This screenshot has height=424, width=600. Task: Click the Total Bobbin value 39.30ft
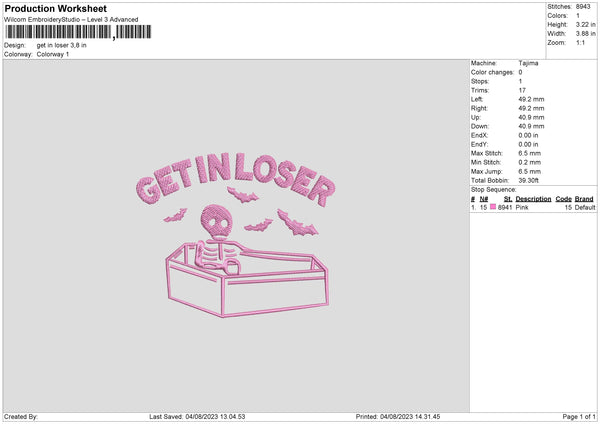pyautogui.click(x=528, y=180)
